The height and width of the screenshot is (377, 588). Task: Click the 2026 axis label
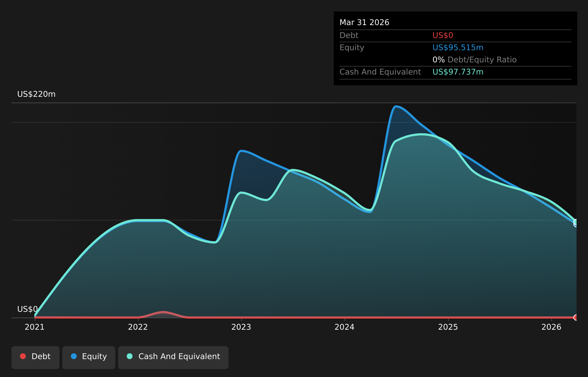pyautogui.click(x=551, y=327)
